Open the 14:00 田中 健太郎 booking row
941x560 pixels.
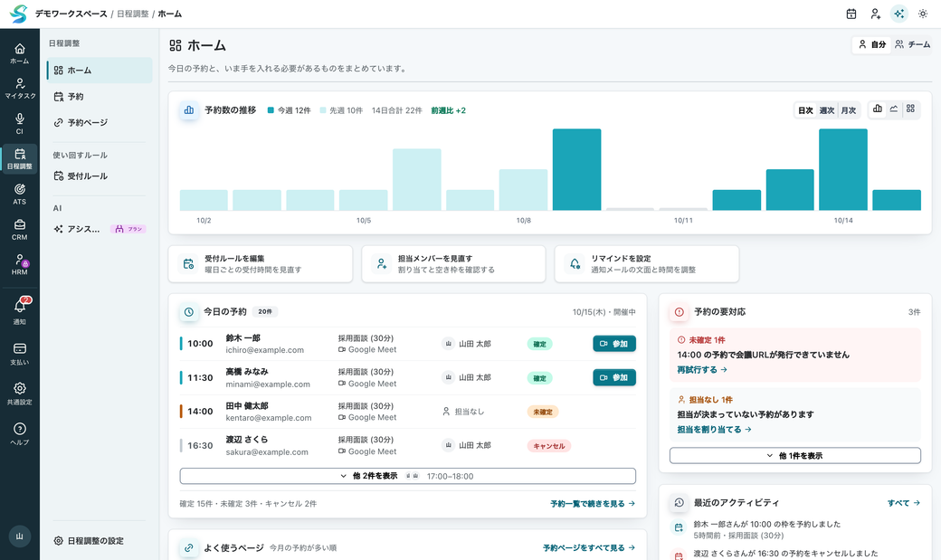pos(407,412)
